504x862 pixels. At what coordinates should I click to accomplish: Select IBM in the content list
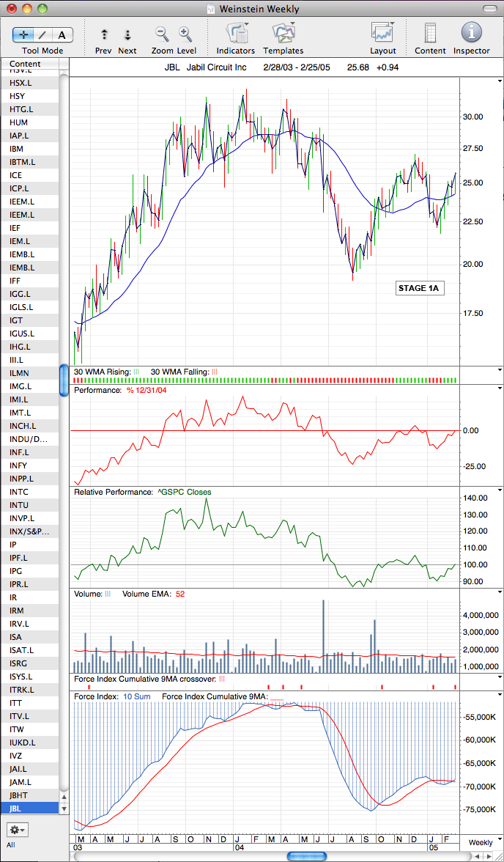coord(29,149)
